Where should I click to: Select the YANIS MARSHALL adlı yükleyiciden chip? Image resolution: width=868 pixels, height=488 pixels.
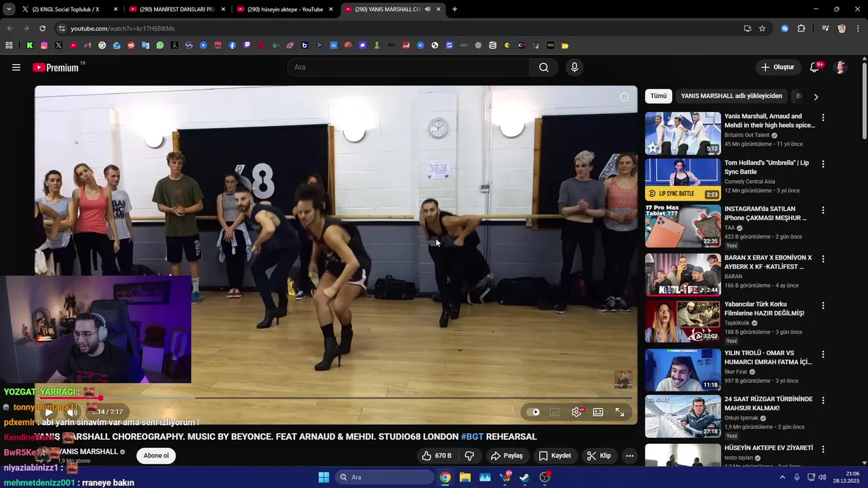(x=731, y=96)
